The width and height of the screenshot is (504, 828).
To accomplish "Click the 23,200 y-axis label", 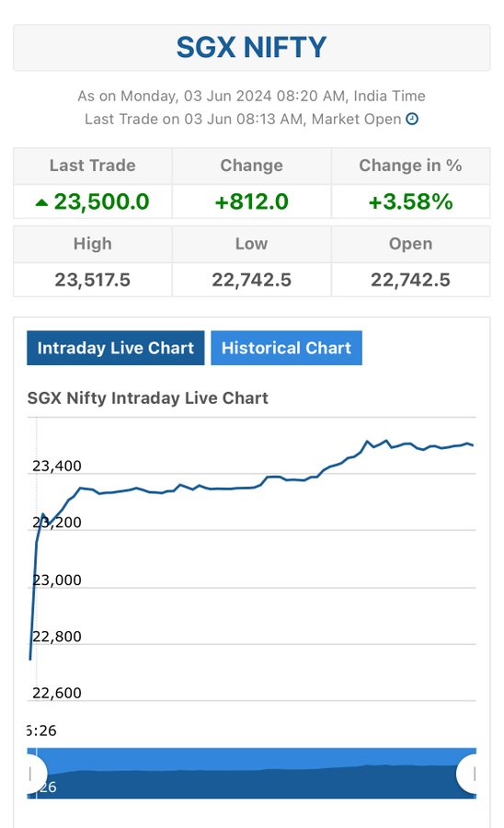I will (57, 523).
